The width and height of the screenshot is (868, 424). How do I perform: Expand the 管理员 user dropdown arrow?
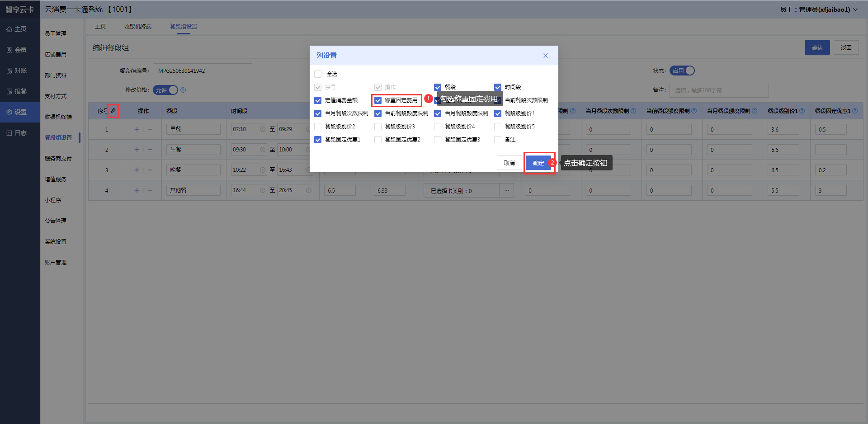pyautogui.click(x=855, y=9)
